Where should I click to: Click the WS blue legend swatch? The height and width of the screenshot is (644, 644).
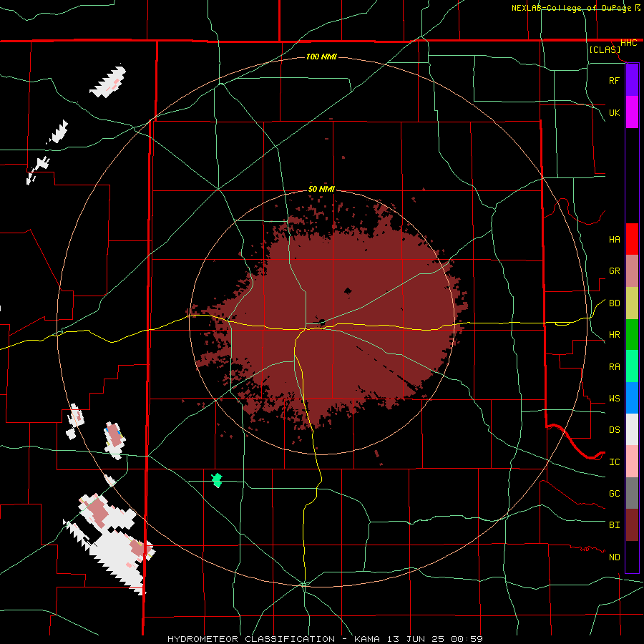click(x=632, y=398)
